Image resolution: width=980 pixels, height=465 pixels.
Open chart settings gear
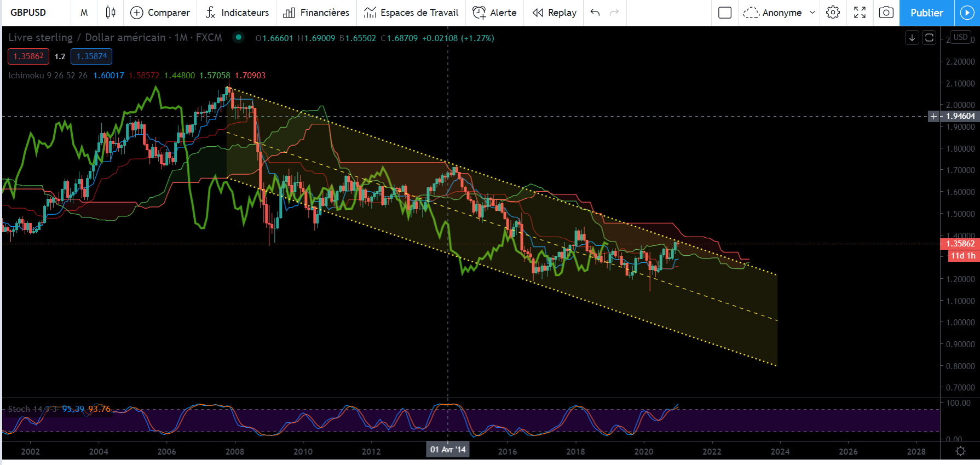pos(833,13)
